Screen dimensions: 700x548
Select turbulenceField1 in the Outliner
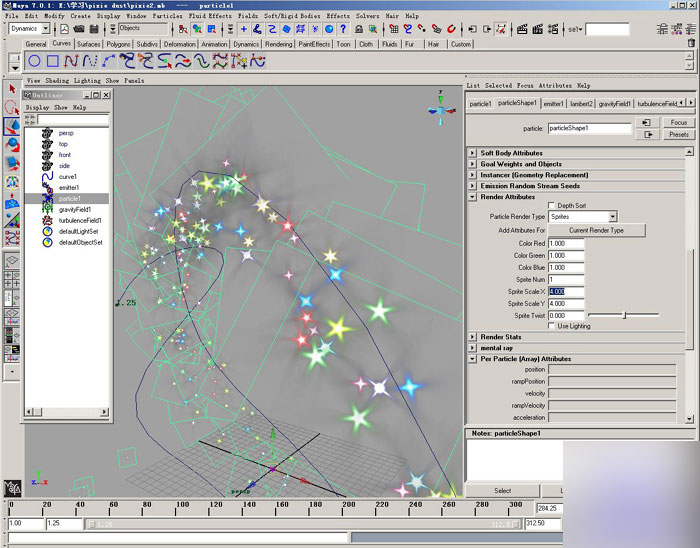coord(79,220)
